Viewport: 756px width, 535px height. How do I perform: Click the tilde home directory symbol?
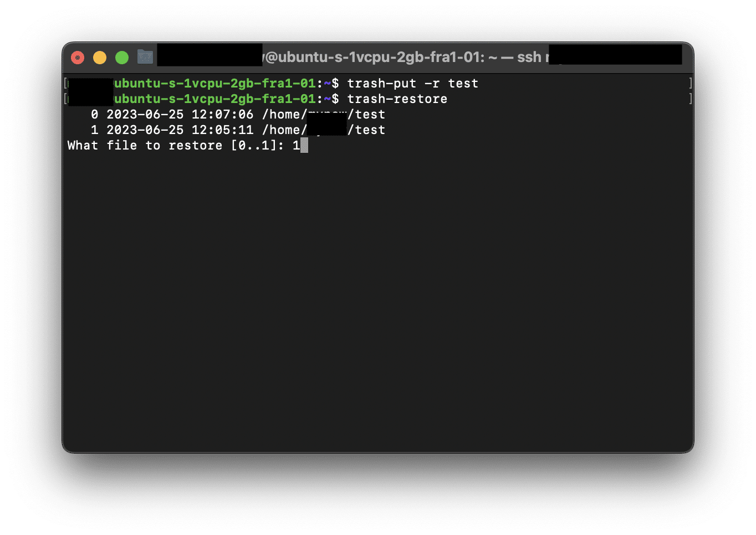[x=326, y=83]
